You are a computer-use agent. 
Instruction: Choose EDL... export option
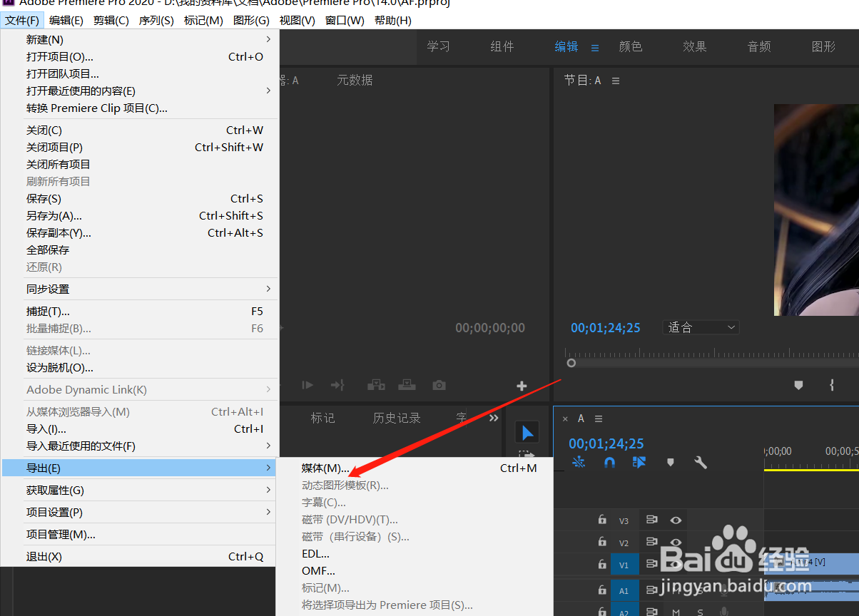(415, 554)
